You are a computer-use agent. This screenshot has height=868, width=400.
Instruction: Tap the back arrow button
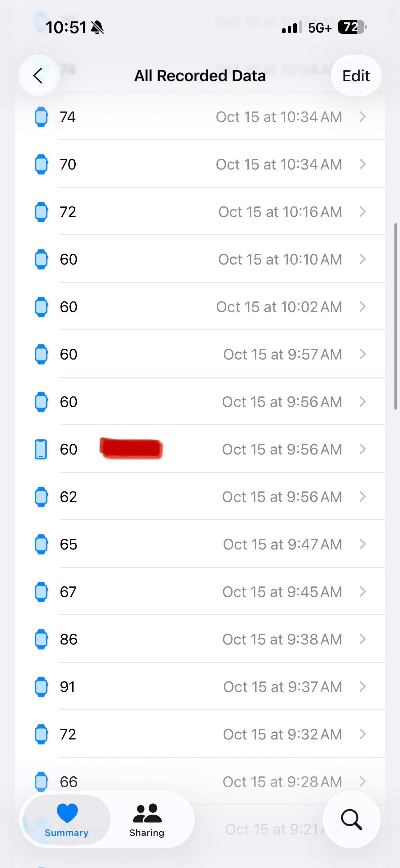pyautogui.click(x=39, y=75)
